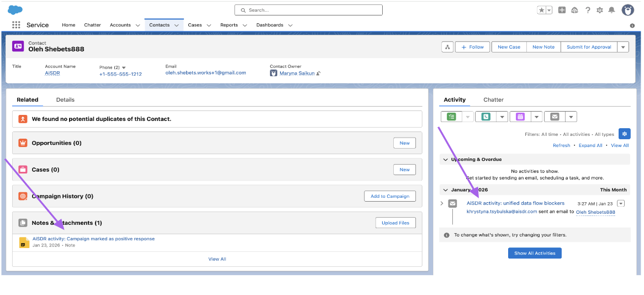The image size is (644, 295).
Task: Open the Contacts nav tab
Action: [160, 25]
